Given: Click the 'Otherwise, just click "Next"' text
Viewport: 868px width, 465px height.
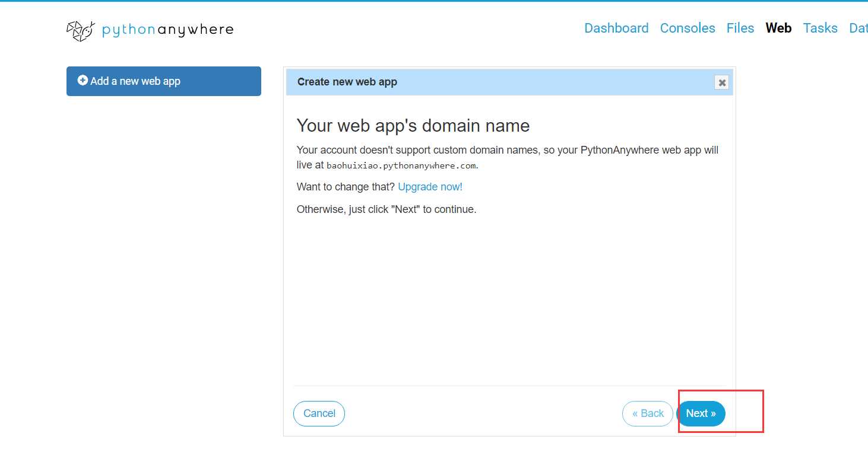Looking at the screenshot, I should [x=387, y=209].
